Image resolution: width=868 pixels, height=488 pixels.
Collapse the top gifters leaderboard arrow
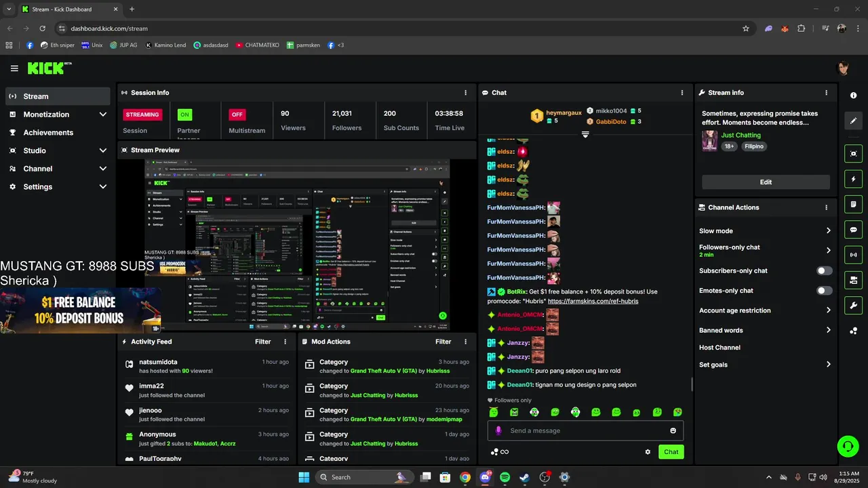pyautogui.click(x=585, y=134)
